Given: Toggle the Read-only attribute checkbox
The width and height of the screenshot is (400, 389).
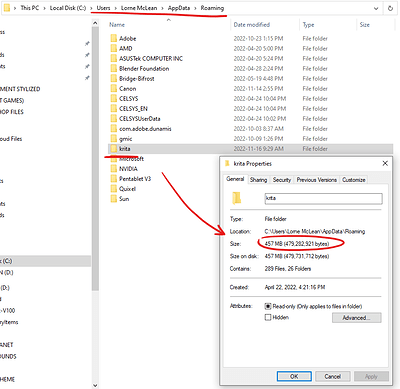Looking at the screenshot, I should 268,306.
